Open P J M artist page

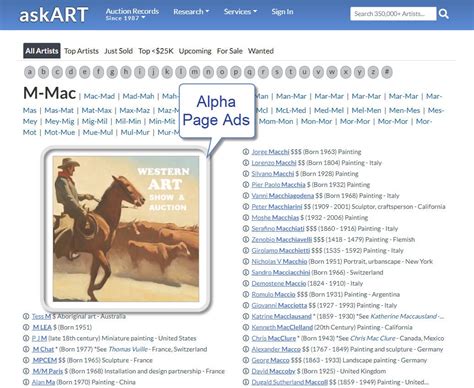click(x=39, y=338)
